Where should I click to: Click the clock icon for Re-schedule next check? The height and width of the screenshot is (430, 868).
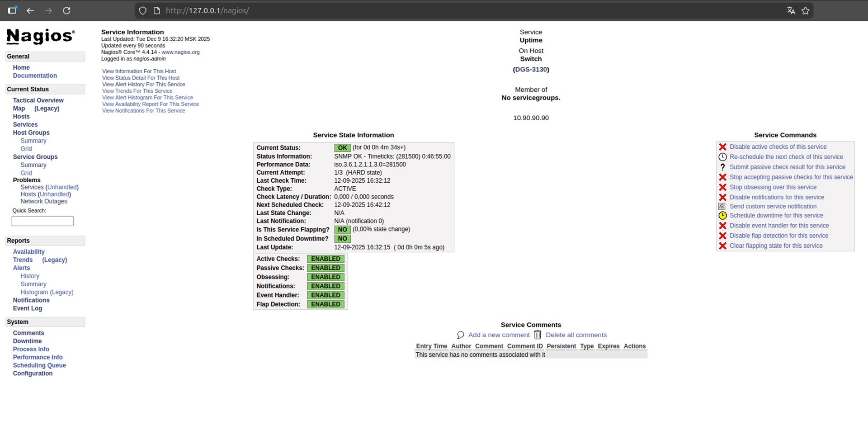pos(722,157)
